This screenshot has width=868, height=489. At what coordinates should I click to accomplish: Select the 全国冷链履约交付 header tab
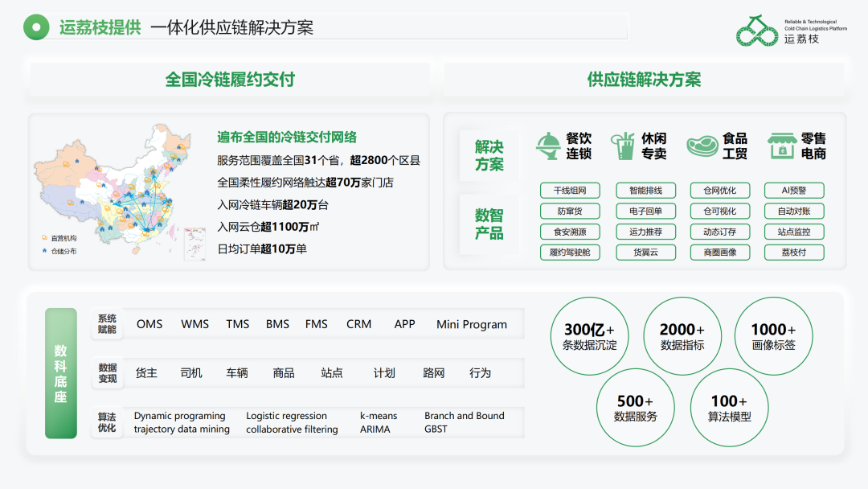(x=230, y=80)
